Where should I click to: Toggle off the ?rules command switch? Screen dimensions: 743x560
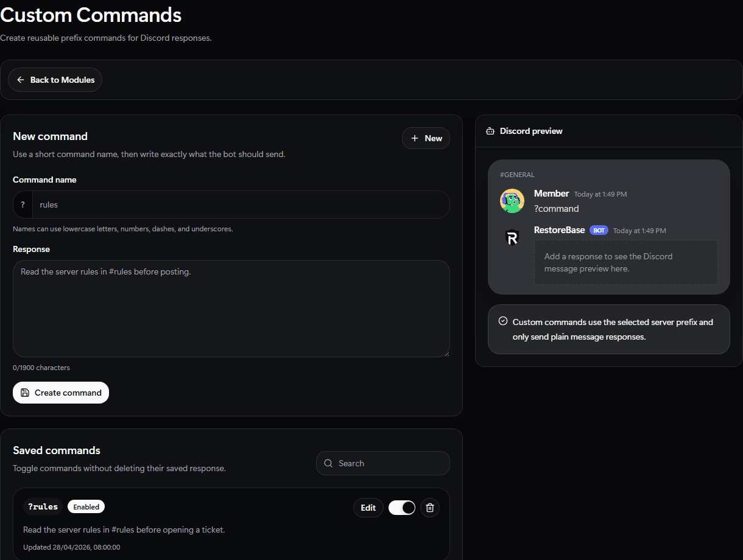click(402, 508)
